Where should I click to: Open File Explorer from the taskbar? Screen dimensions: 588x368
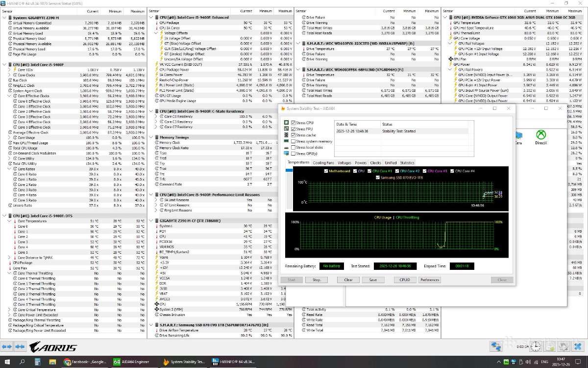pos(53,362)
